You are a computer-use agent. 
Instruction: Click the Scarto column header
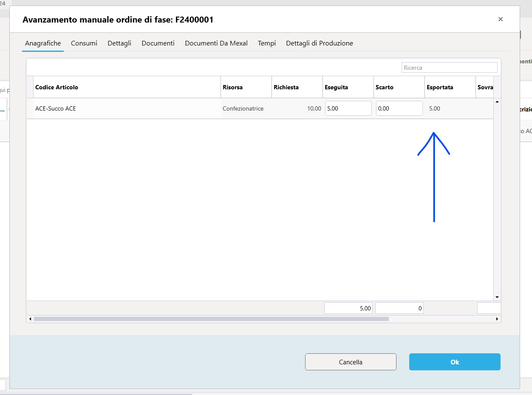[399, 87]
